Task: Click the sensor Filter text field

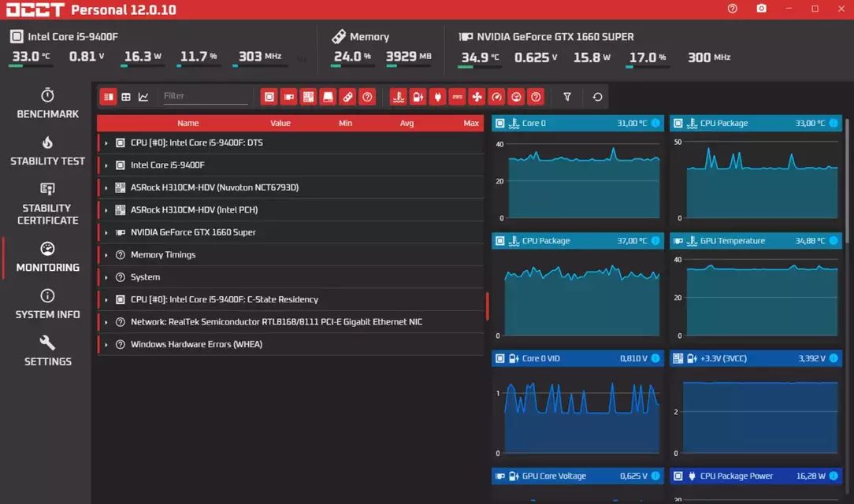Action: 205,96
